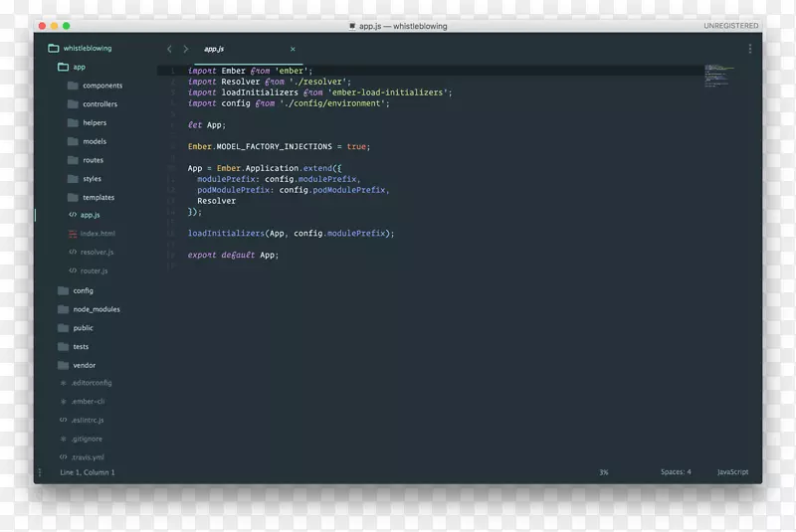Click the whistleblowing root folder icon
The image size is (796, 532).
pos(54,48)
